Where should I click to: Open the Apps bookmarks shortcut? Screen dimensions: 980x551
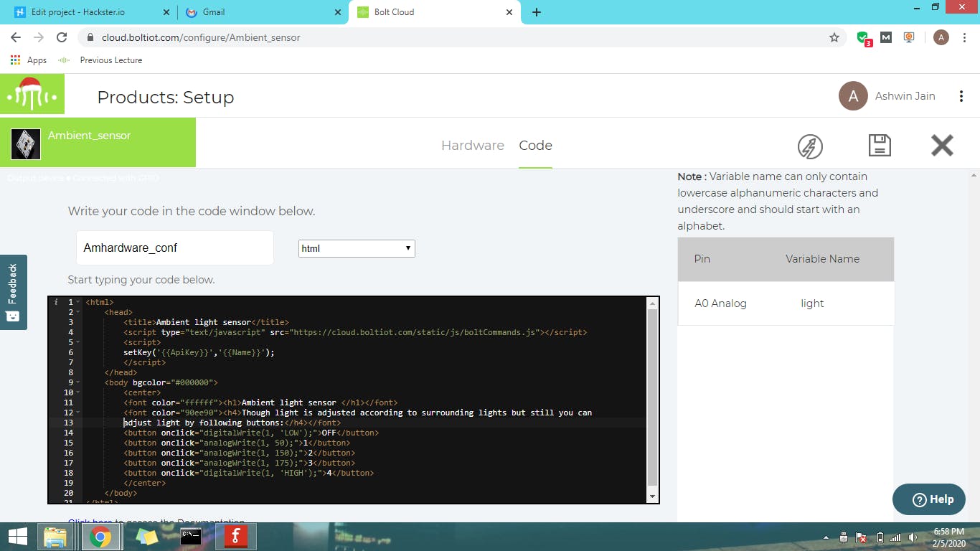[x=29, y=60]
